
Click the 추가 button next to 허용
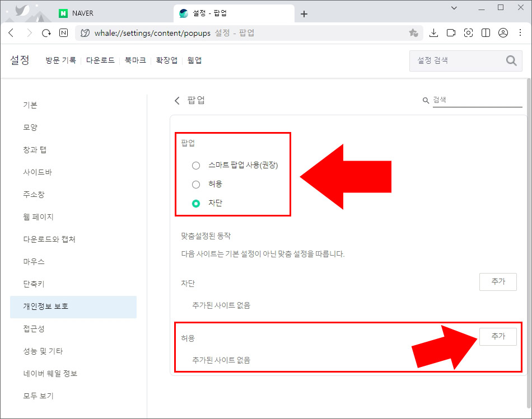(498, 337)
